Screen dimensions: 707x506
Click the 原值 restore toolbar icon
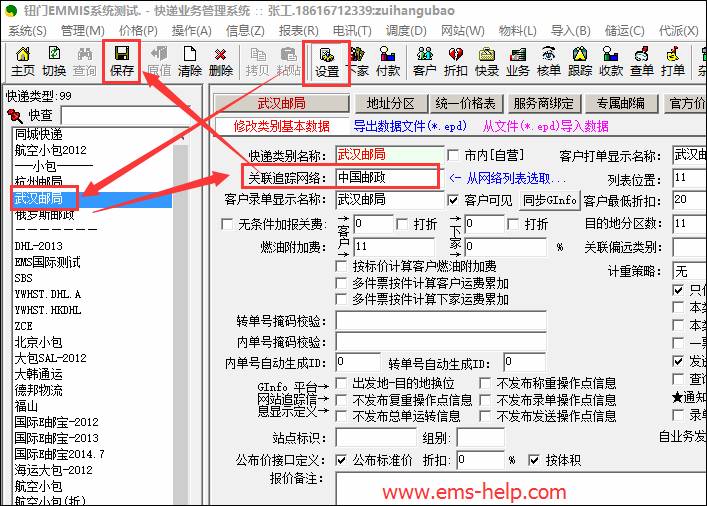coord(159,62)
